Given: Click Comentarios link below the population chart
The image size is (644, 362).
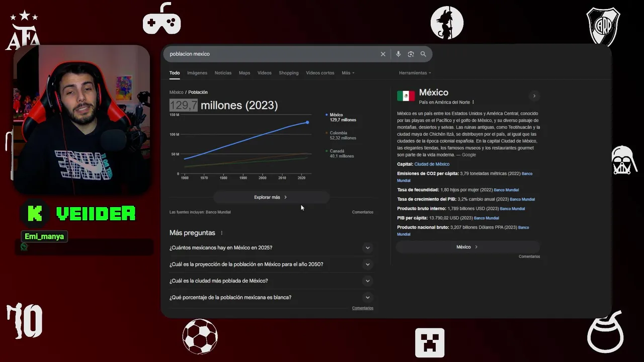Looking at the screenshot, I should 363,212.
